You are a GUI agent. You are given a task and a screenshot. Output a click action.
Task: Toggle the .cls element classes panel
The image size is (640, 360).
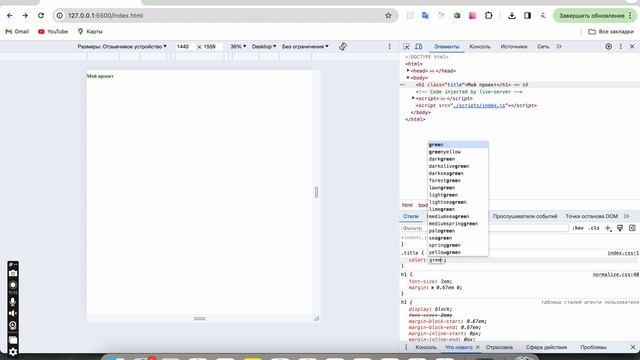pyautogui.click(x=594, y=228)
